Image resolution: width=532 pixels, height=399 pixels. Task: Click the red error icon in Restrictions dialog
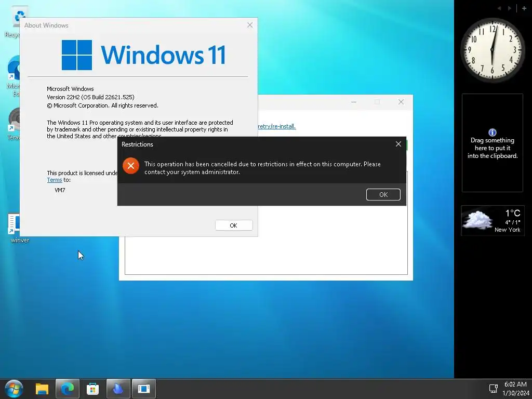130,166
